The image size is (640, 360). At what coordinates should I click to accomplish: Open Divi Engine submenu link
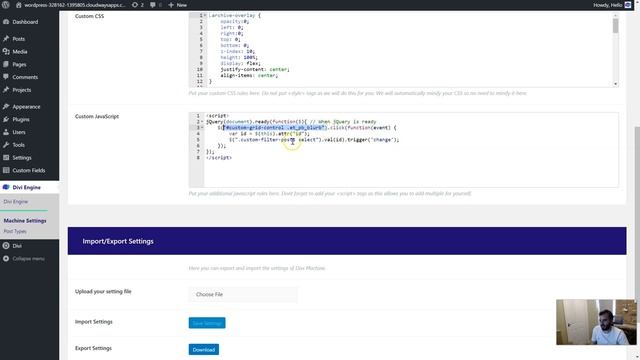[x=16, y=202]
